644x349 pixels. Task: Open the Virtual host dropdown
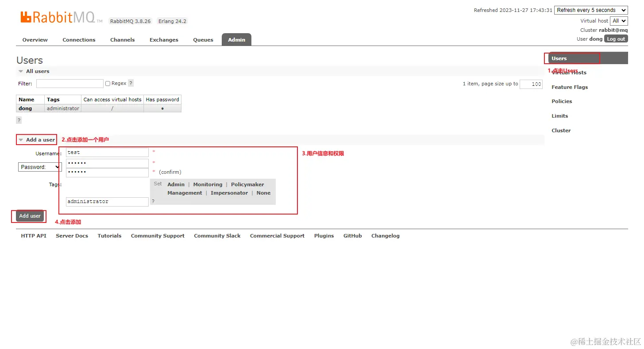[619, 21]
